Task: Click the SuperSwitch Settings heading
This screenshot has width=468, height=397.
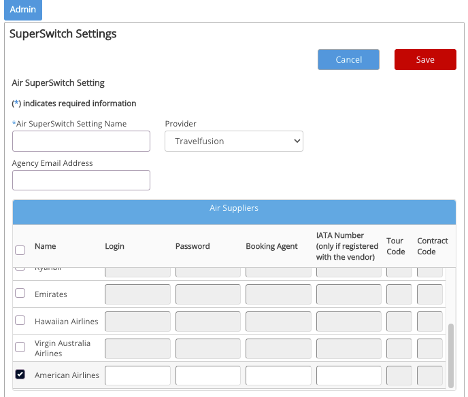Action: click(63, 34)
